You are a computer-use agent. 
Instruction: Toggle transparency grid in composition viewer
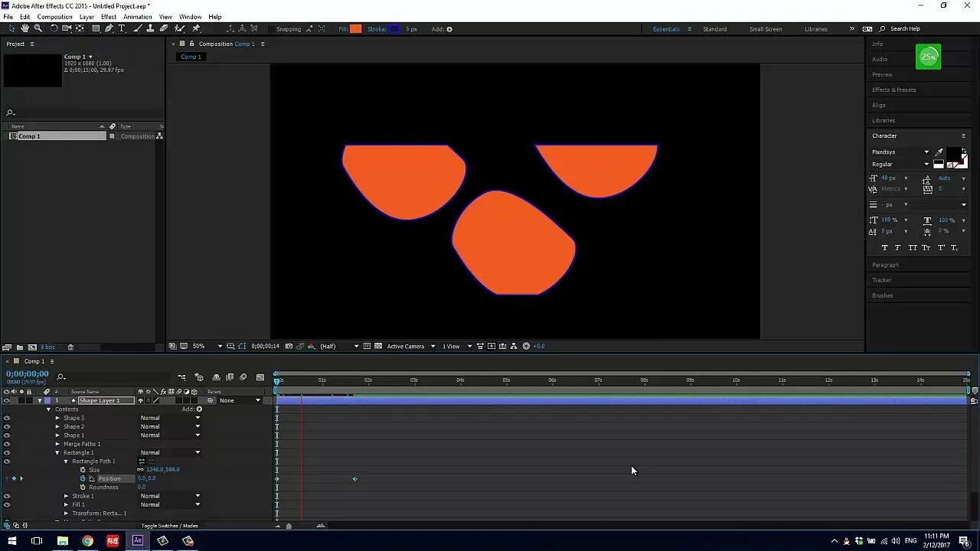[x=378, y=346]
